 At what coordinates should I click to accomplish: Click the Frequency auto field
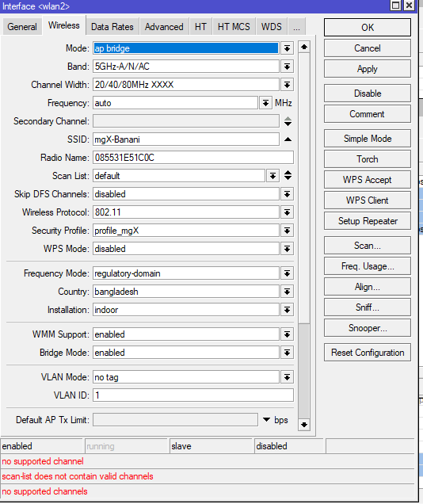pos(175,103)
